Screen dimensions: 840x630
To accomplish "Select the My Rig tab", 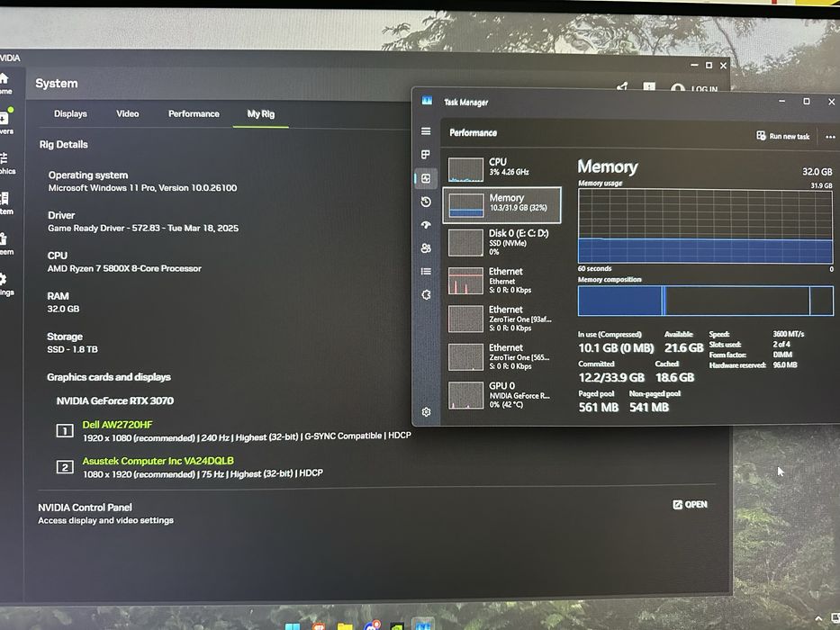I will [261, 113].
